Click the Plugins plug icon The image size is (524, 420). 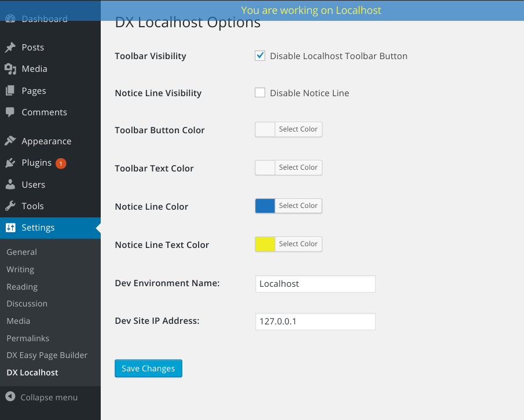[10, 163]
